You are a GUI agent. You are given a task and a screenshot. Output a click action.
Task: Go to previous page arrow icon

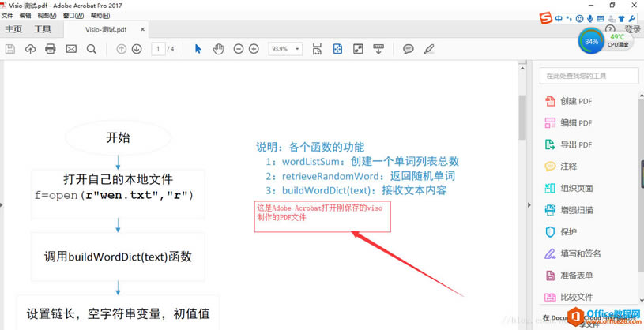[x=121, y=49]
